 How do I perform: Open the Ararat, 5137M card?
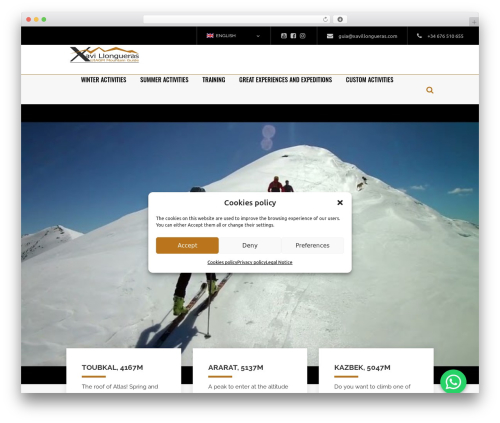[250, 371]
